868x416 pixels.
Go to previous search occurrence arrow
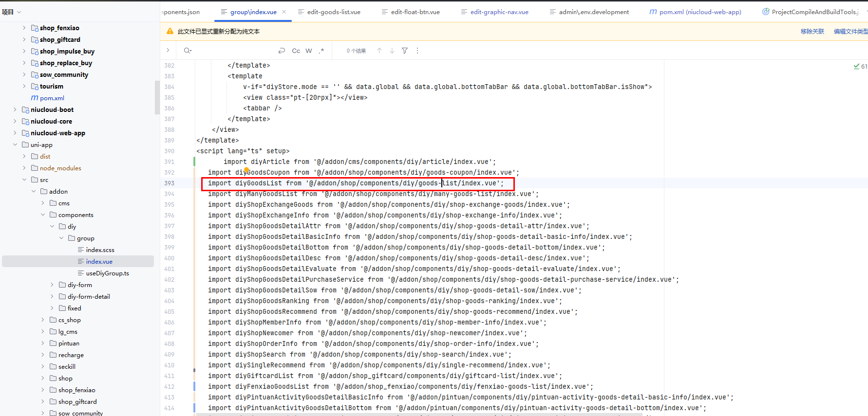pos(379,51)
